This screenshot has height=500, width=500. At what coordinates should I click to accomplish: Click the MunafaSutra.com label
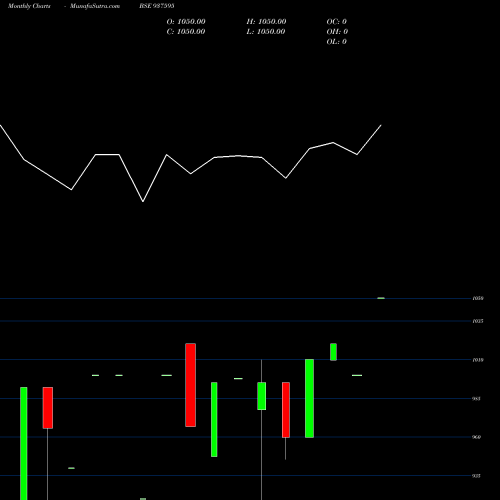click(x=95, y=6)
